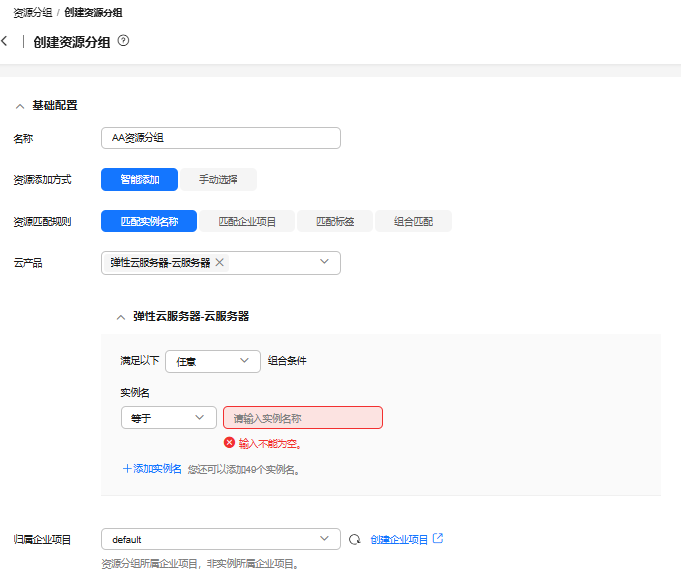Open help icon next to 创建资源分组 title
The height and width of the screenshot is (586, 681).
(123, 41)
